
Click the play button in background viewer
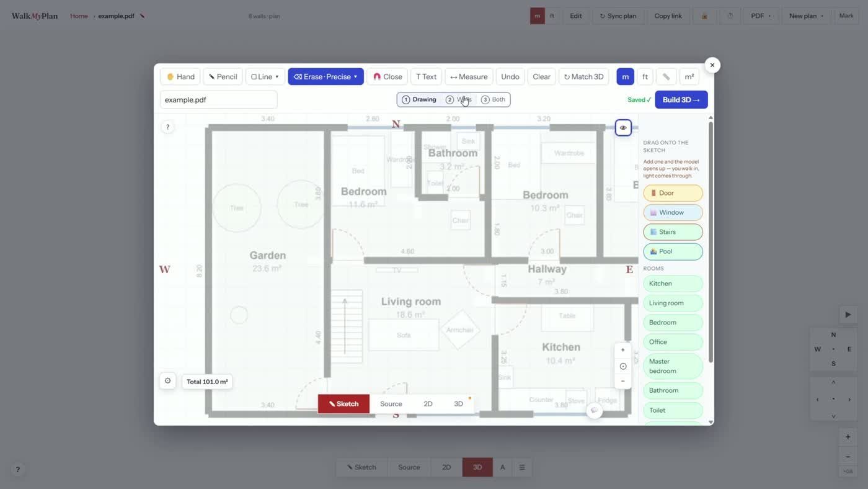tap(848, 315)
